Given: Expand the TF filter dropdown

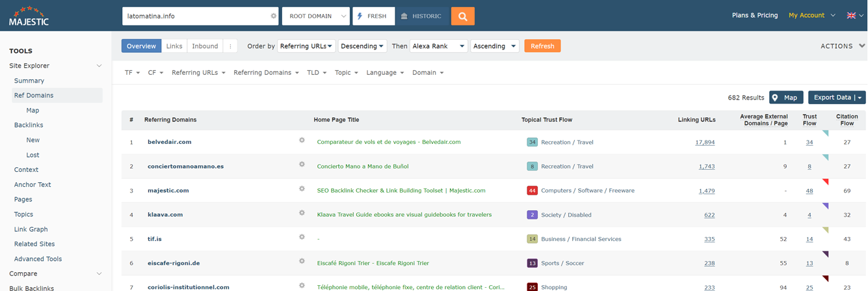Looking at the screenshot, I should coord(132,73).
